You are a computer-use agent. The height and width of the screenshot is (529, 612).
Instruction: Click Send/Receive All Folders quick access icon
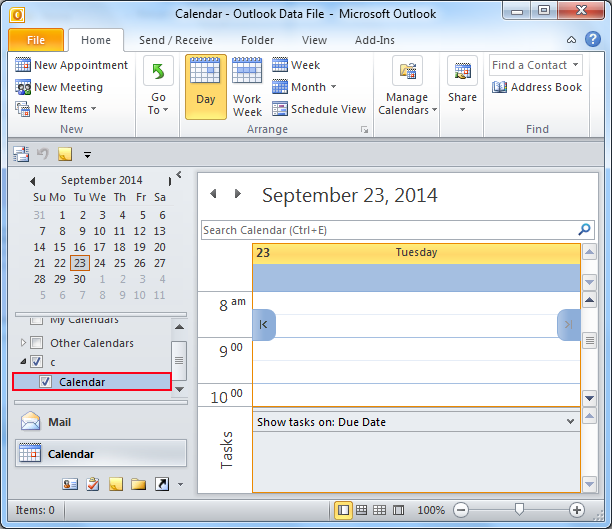click(x=21, y=154)
